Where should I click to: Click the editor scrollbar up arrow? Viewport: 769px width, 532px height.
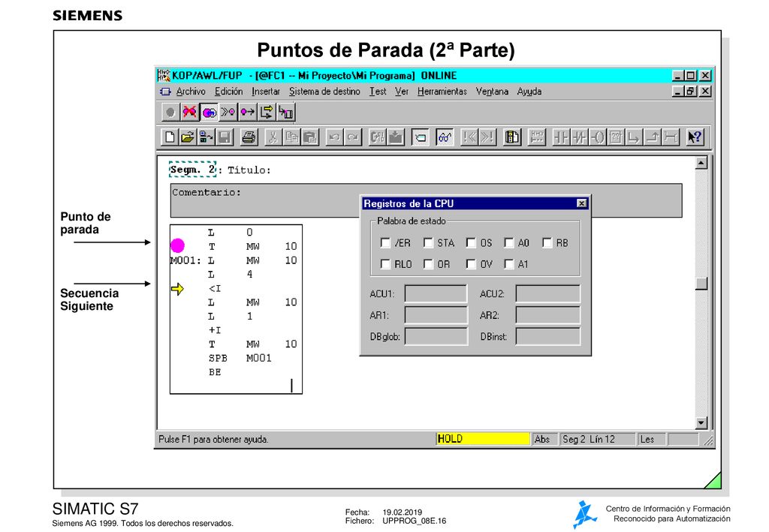point(701,163)
